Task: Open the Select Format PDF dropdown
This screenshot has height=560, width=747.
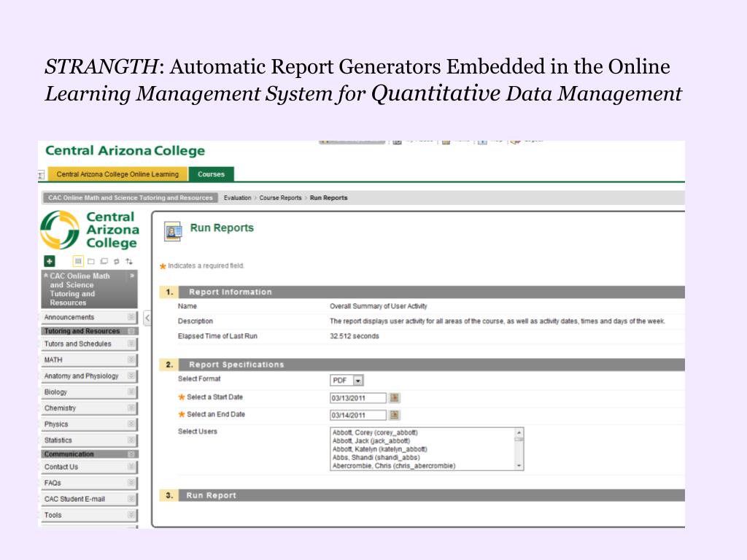Action: point(347,381)
